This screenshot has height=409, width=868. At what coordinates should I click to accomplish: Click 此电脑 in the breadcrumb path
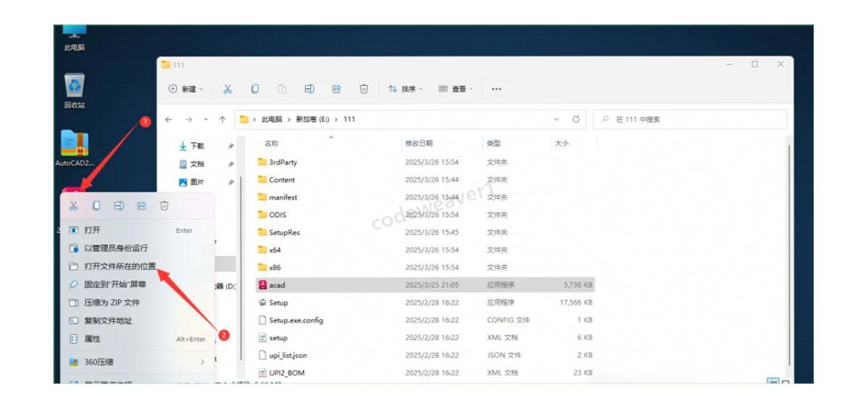[272, 119]
